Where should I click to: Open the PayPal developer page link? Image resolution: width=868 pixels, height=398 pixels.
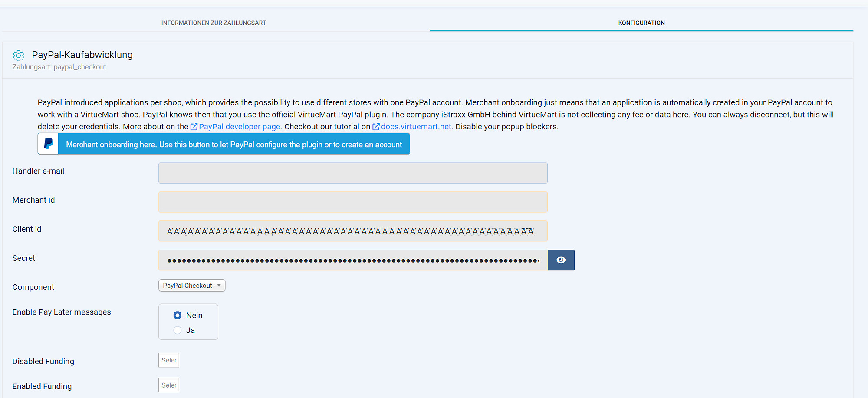tap(240, 127)
